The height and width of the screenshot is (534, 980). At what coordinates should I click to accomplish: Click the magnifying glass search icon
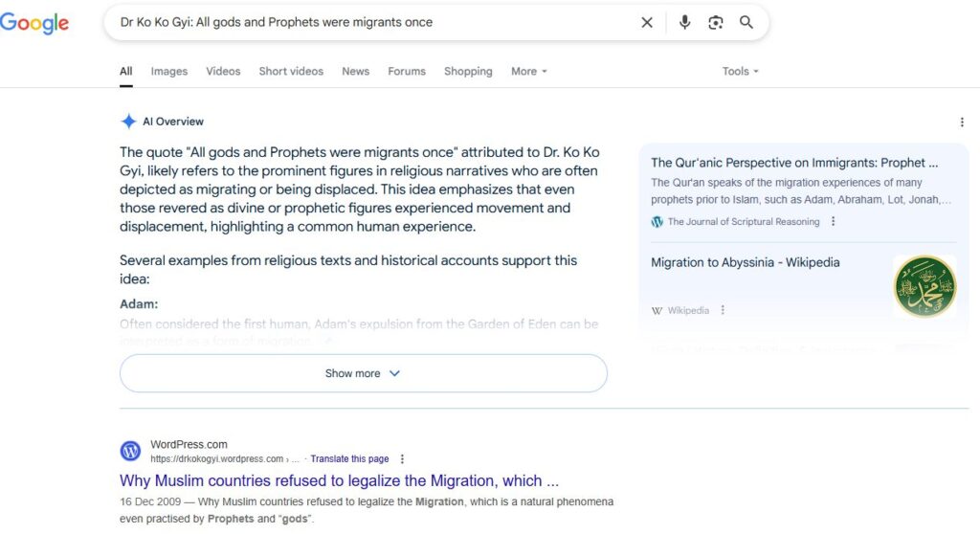[x=746, y=23]
